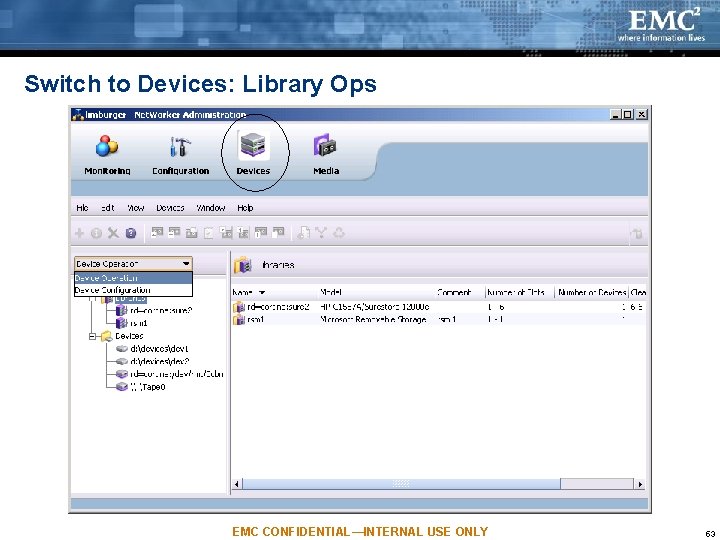Screen dimensions: 720x540
Task: Click the scrollbar left arrow
Action: (x=236, y=484)
